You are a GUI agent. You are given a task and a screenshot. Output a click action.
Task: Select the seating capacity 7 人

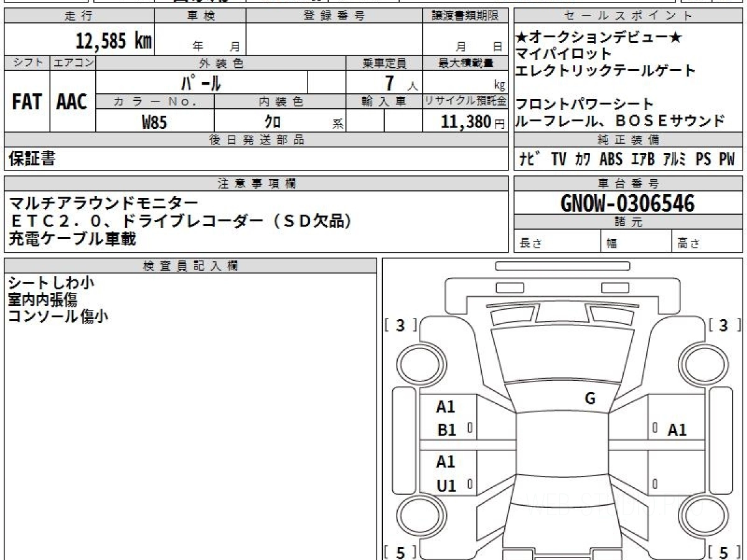coord(401,83)
